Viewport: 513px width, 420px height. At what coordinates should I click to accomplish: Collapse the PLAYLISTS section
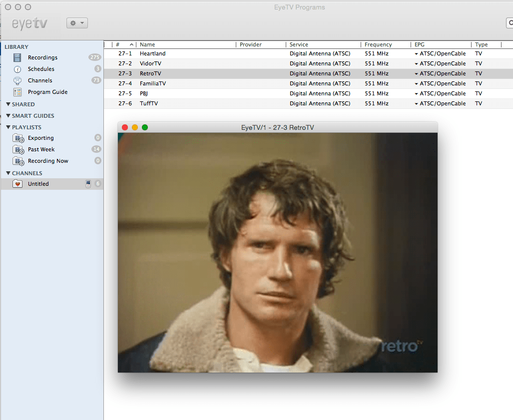pyautogui.click(x=8, y=127)
